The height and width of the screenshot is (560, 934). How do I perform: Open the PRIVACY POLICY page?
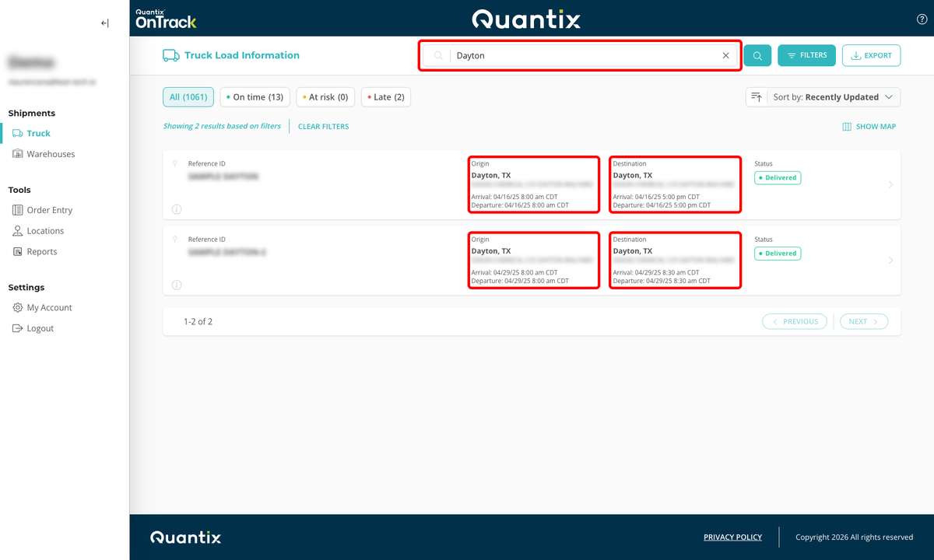pos(732,537)
